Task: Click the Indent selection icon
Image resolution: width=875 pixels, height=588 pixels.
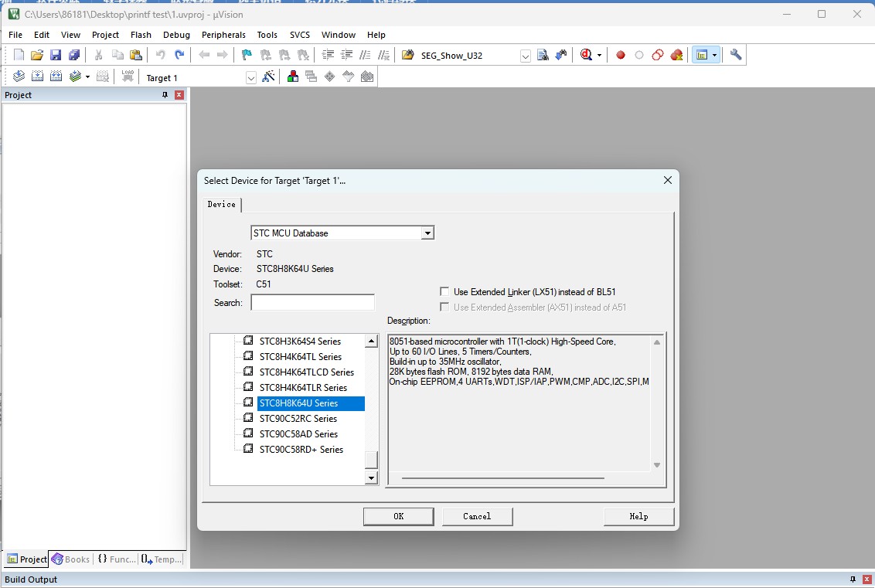Action: [328, 55]
